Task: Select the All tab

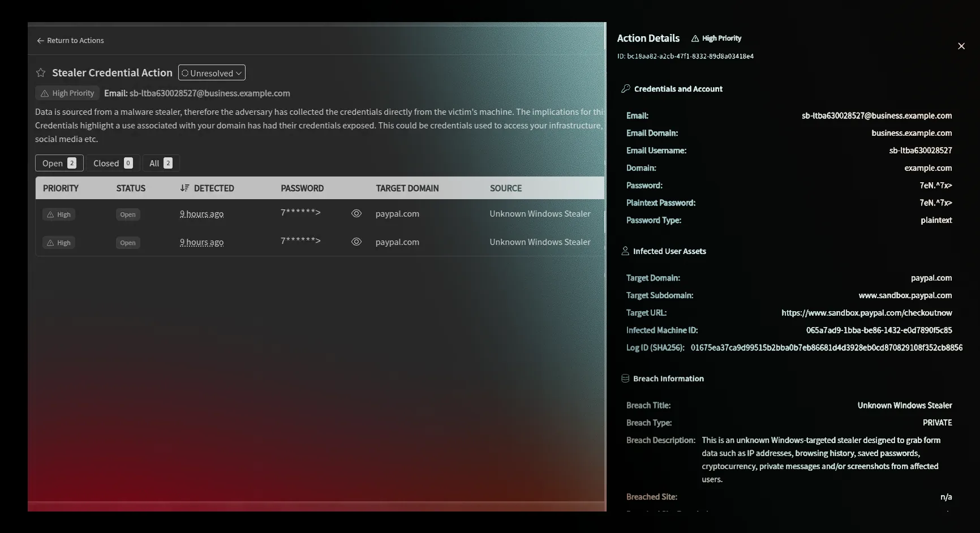Action: point(161,163)
